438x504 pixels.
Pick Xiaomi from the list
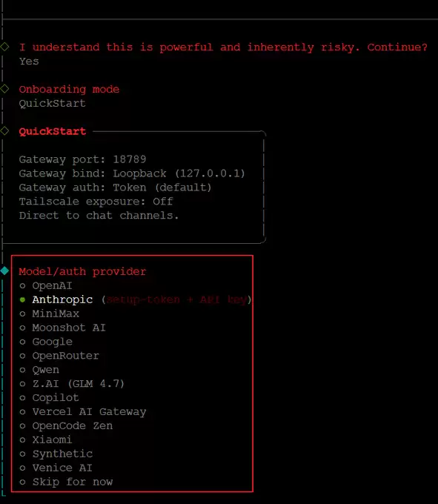[x=46, y=440]
